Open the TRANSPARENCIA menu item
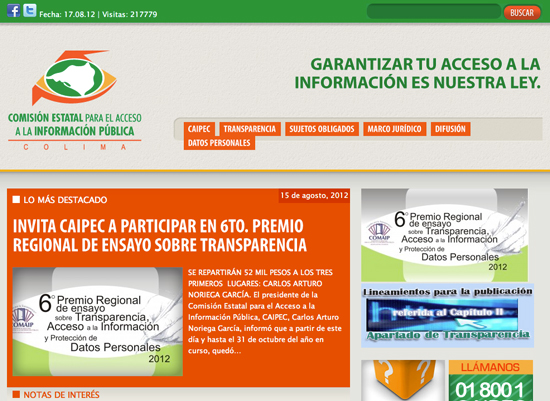550x401 pixels. (x=250, y=129)
